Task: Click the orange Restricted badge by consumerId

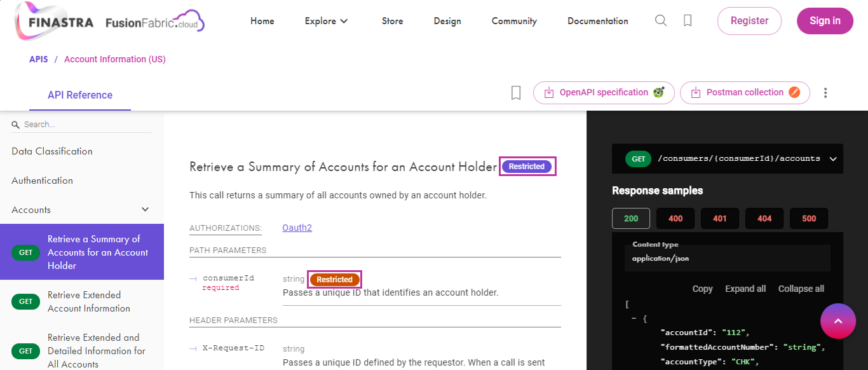Action: 334,280
